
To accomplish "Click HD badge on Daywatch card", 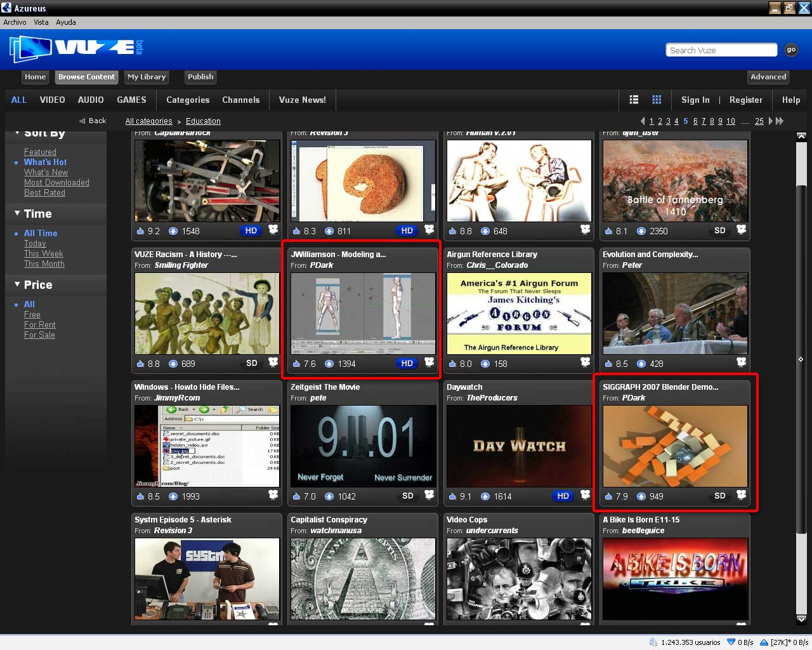I will click(563, 496).
